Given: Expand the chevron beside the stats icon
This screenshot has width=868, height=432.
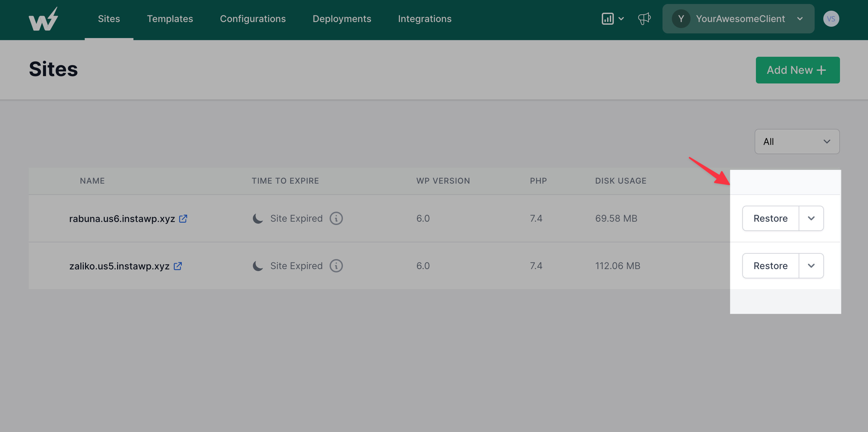Looking at the screenshot, I should coord(621,19).
